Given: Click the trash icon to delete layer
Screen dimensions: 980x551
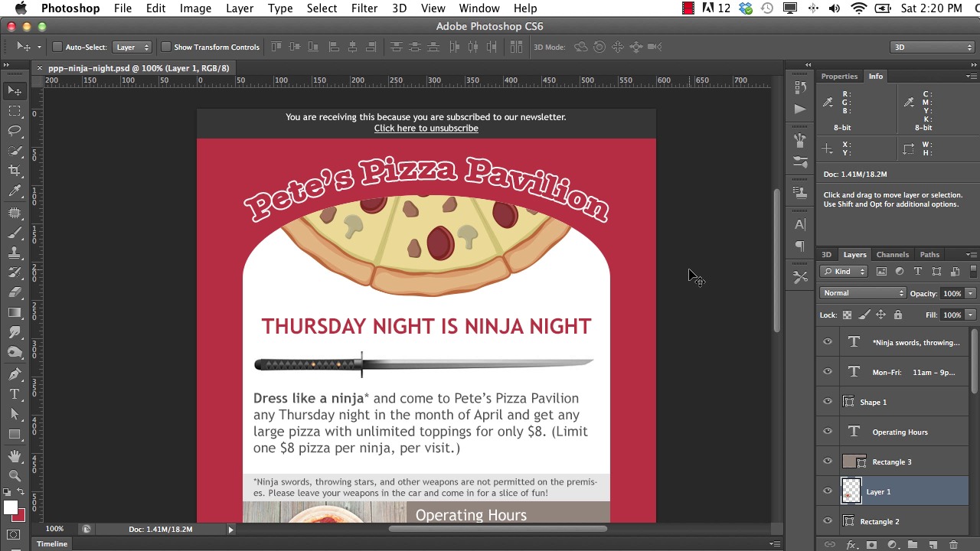Looking at the screenshot, I should click(x=953, y=544).
